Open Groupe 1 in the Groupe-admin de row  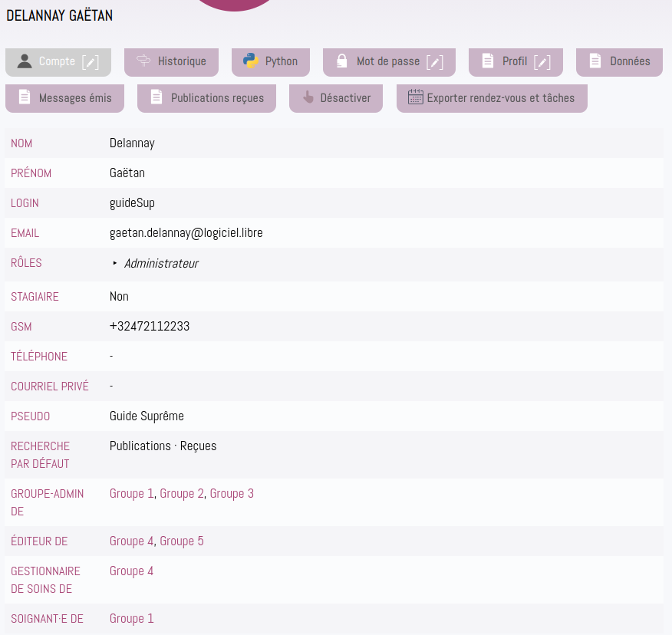[131, 493]
